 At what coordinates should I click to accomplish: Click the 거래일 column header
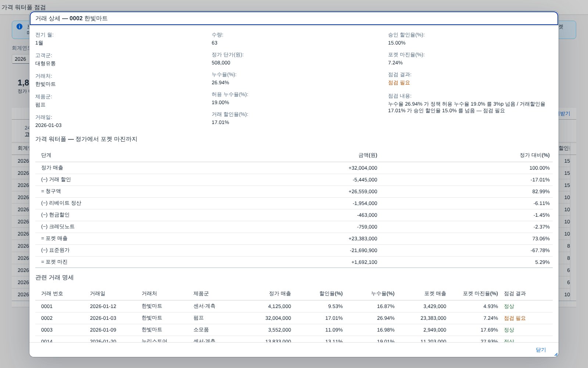(97, 293)
